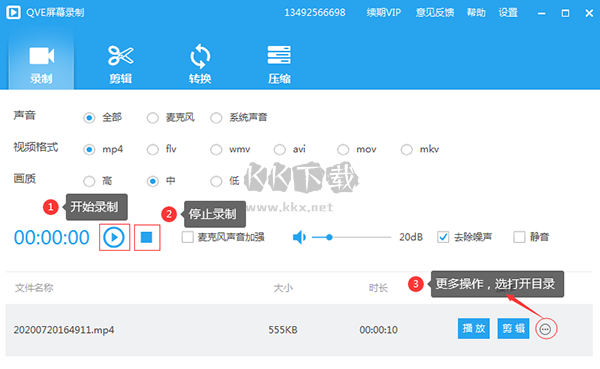Go to the 压缩 compress tab

pyautogui.click(x=279, y=64)
